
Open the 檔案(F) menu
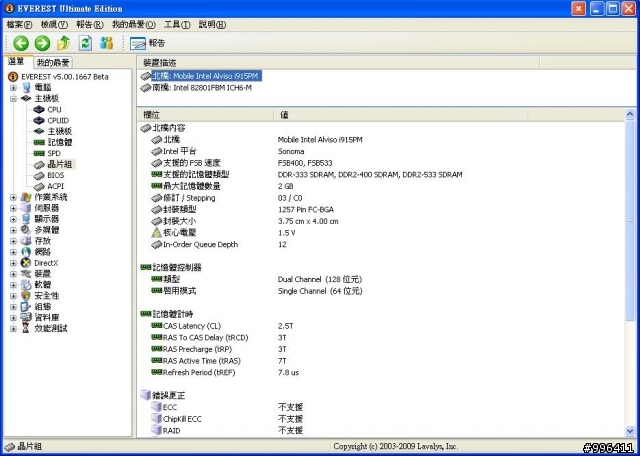coord(19,24)
